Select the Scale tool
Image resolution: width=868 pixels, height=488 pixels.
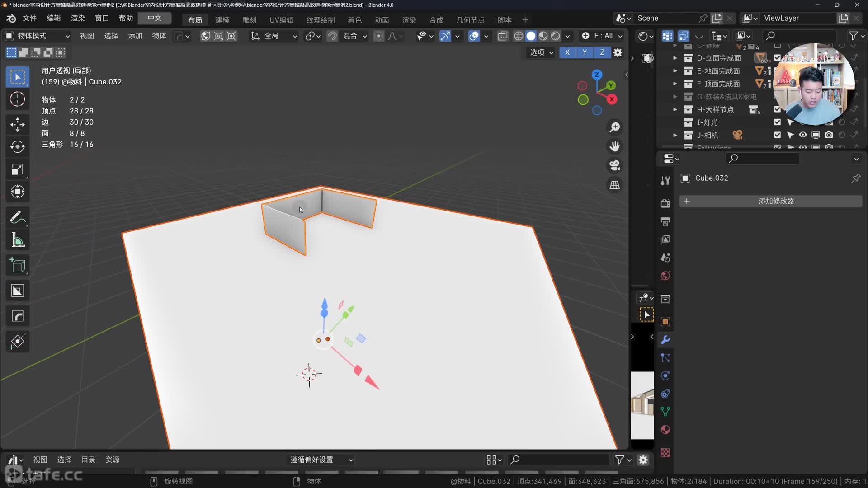(17, 169)
